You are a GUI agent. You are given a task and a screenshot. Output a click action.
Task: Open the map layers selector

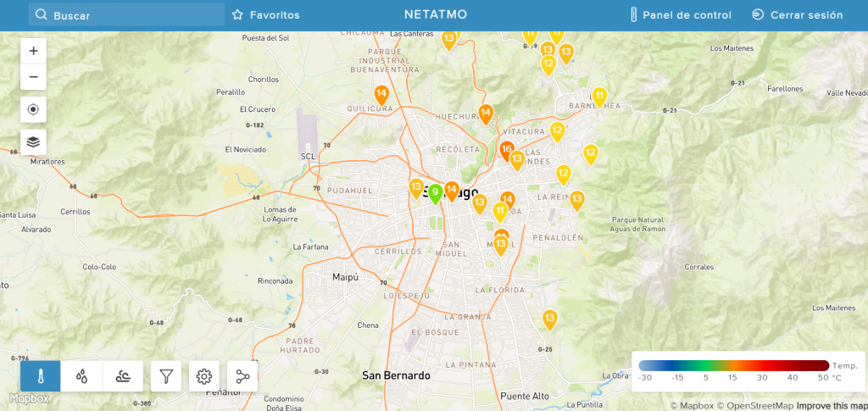[x=33, y=142]
